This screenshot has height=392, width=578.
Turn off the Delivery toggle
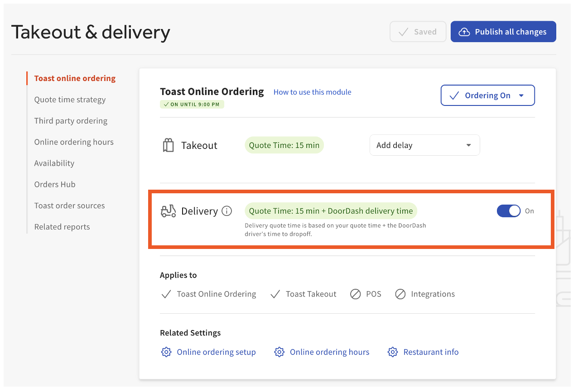[508, 210]
